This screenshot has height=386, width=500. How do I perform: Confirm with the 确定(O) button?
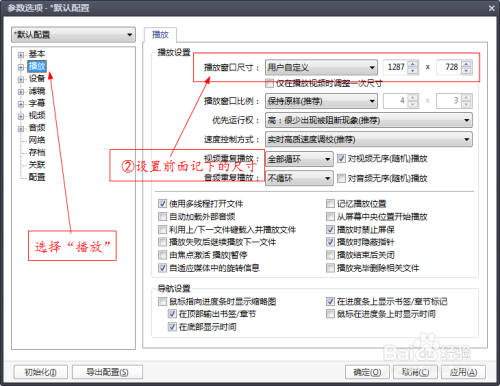coord(367,372)
